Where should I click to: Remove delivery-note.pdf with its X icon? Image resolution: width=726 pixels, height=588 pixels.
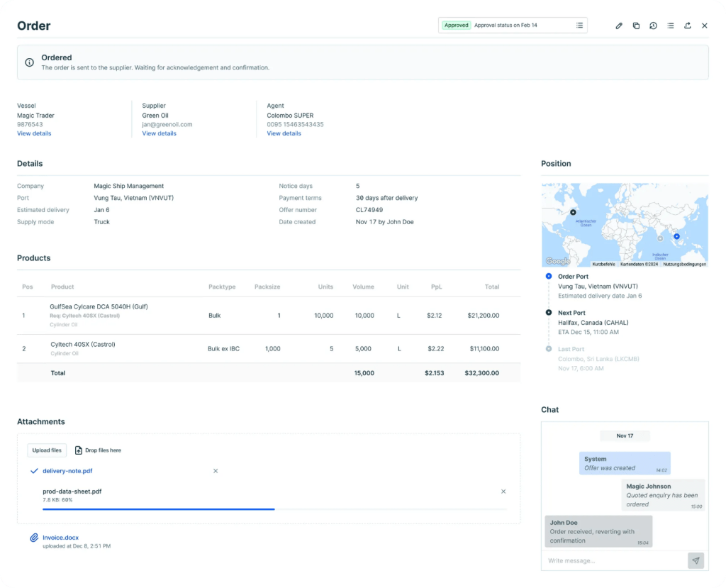pyautogui.click(x=216, y=471)
